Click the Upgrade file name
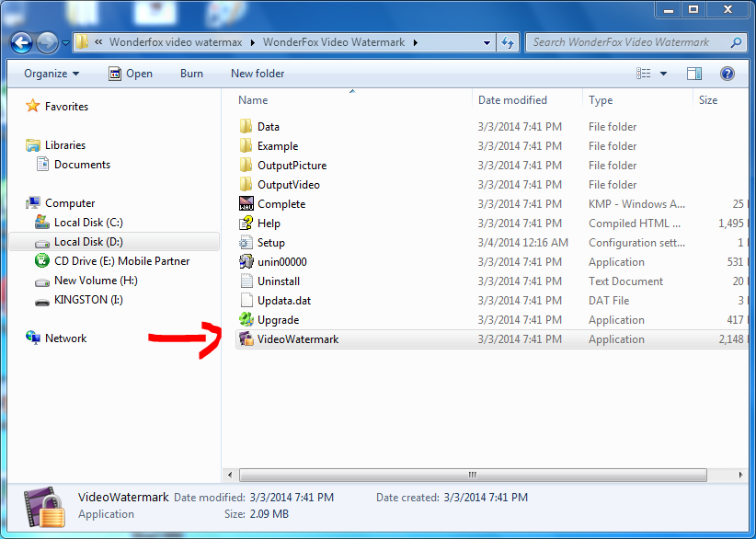The height and width of the screenshot is (539, 756). (x=278, y=320)
